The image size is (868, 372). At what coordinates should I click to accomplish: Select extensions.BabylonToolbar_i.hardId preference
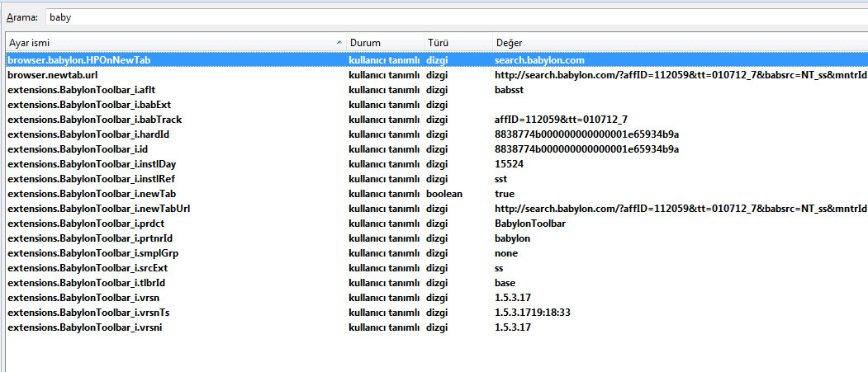click(x=436, y=134)
